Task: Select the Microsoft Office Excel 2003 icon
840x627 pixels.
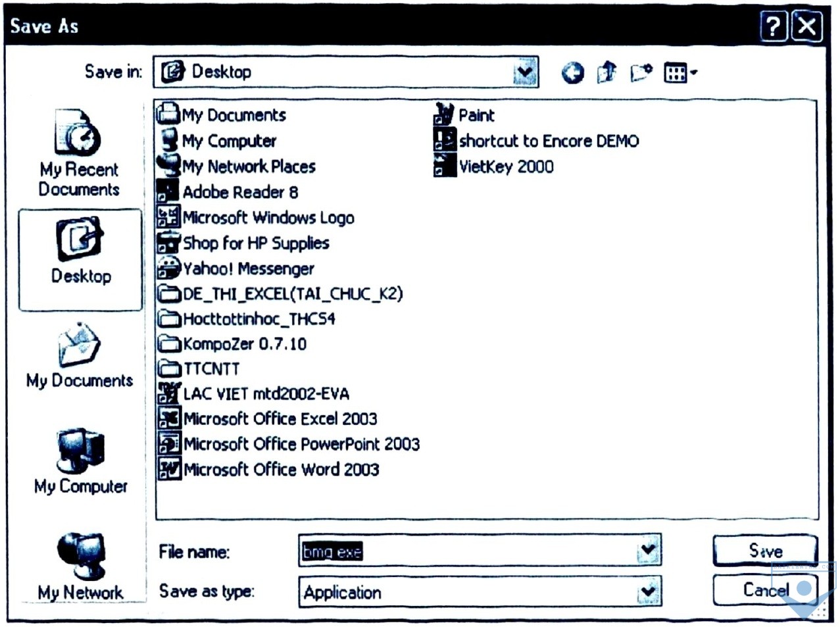Action: [169, 418]
